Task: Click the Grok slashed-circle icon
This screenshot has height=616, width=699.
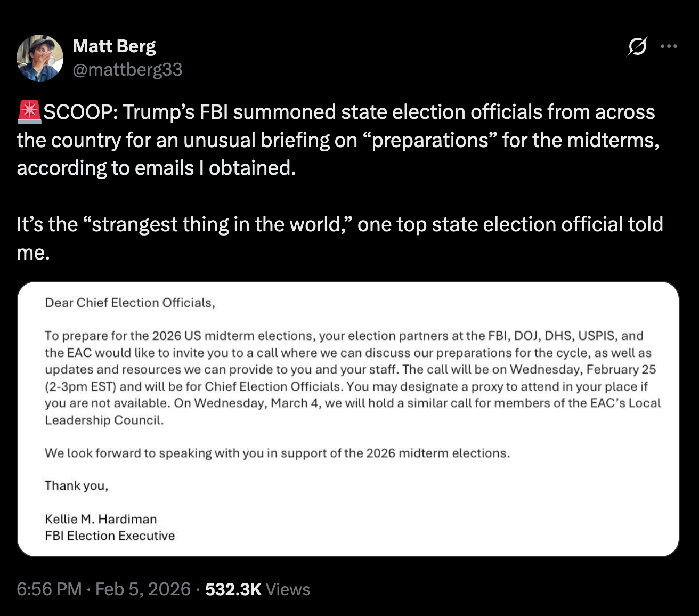Action: (637, 47)
